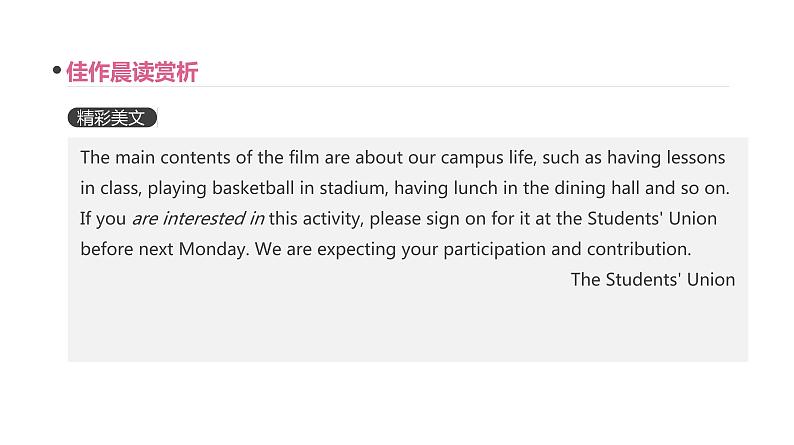
Task: Click the black bullet dot before the heading
Action: pos(56,71)
